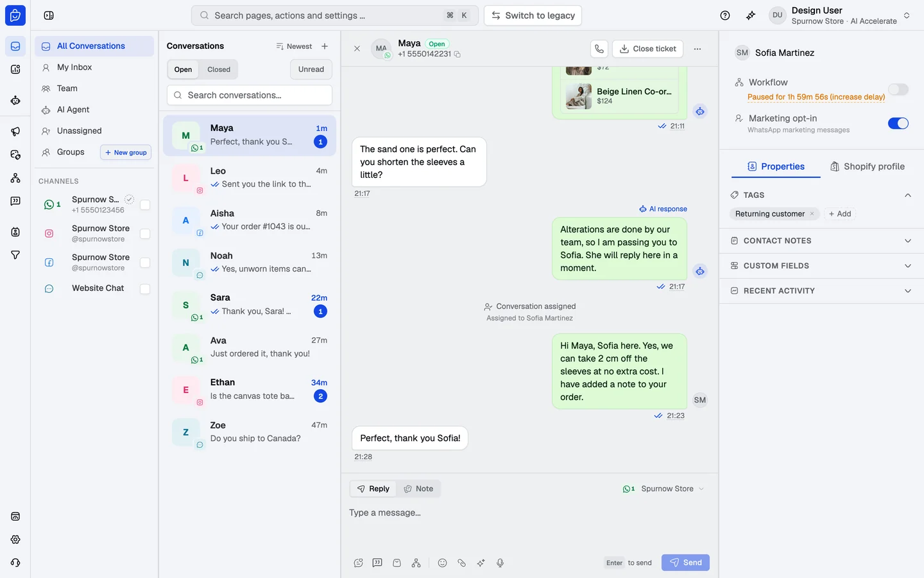
Task: Attach a file with the paperclip icon
Action: (461, 563)
